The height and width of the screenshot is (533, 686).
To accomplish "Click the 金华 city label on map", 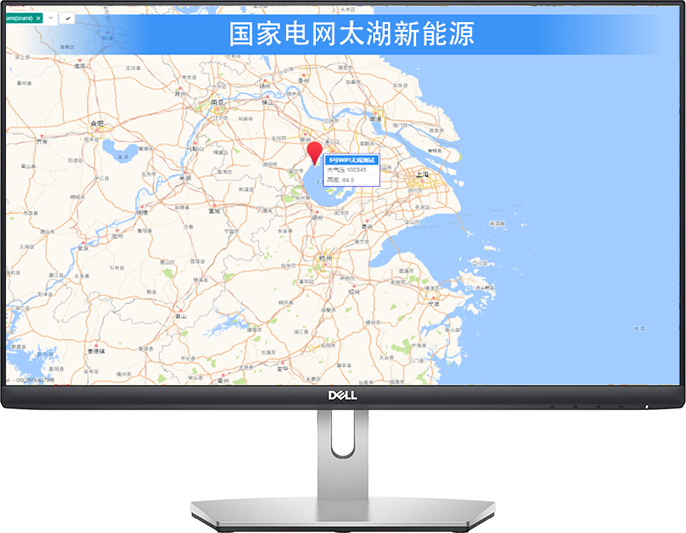I will tap(283, 368).
